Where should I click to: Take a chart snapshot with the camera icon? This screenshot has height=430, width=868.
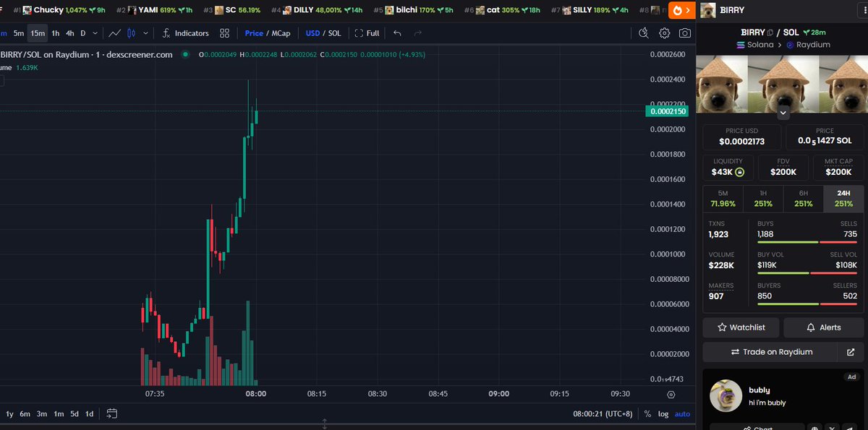684,33
